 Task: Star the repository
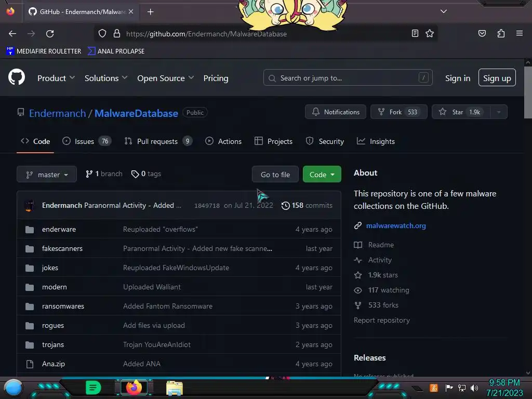461,112
